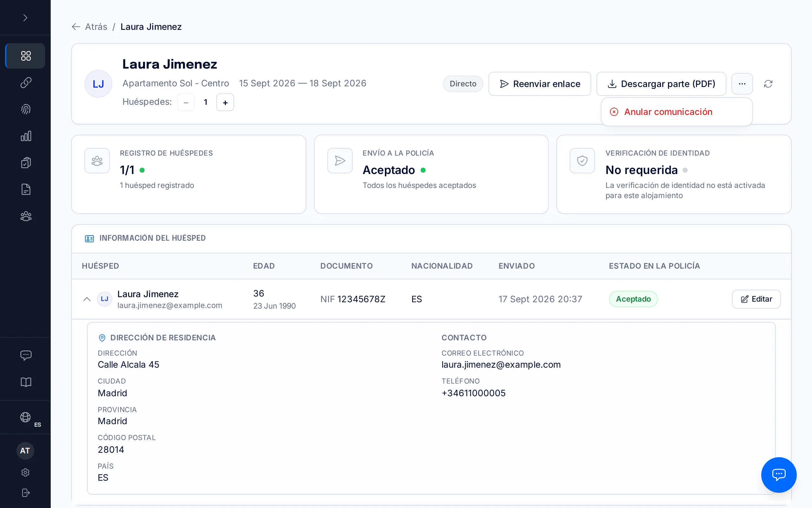Image resolution: width=812 pixels, height=508 pixels.
Task: Click laura.jimenez@example.com under guest name
Action: pyautogui.click(x=169, y=305)
